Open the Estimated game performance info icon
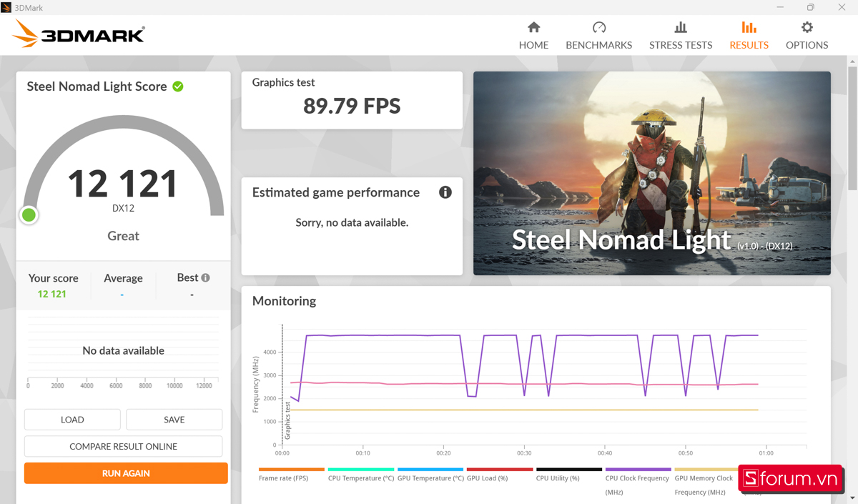Image resolution: width=858 pixels, height=504 pixels. pyautogui.click(x=445, y=192)
